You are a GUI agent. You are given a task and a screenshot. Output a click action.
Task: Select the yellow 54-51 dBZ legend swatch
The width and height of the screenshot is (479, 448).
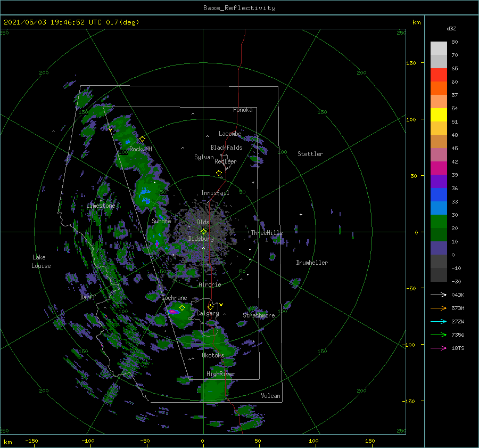[x=439, y=115]
